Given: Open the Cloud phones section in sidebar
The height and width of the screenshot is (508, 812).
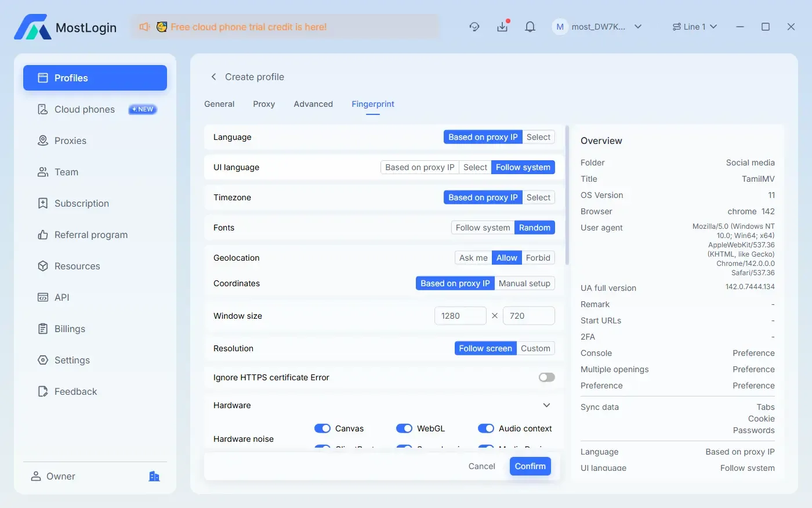Looking at the screenshot, I should (84, 109).
